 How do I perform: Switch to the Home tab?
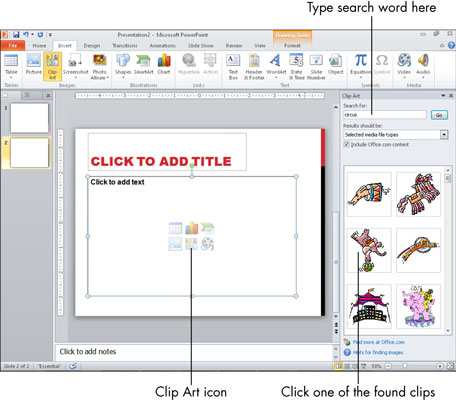(x=39, y=45)
